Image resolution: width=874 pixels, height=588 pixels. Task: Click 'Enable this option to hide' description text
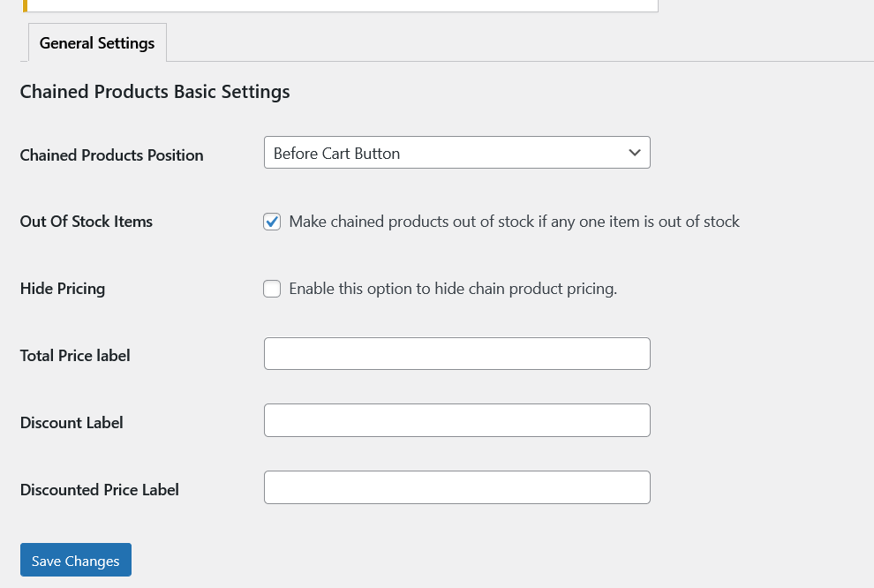pyautogui.click(x=452, y=289)
